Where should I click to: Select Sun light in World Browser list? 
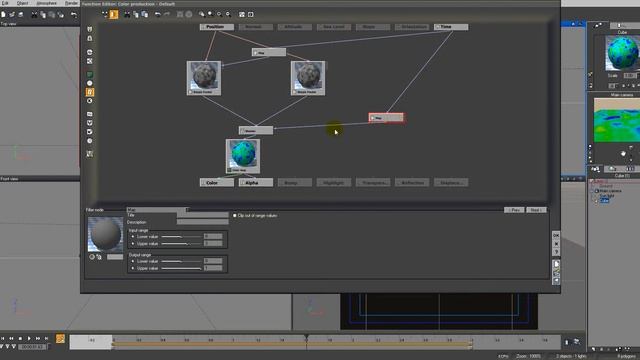(607, 196)
